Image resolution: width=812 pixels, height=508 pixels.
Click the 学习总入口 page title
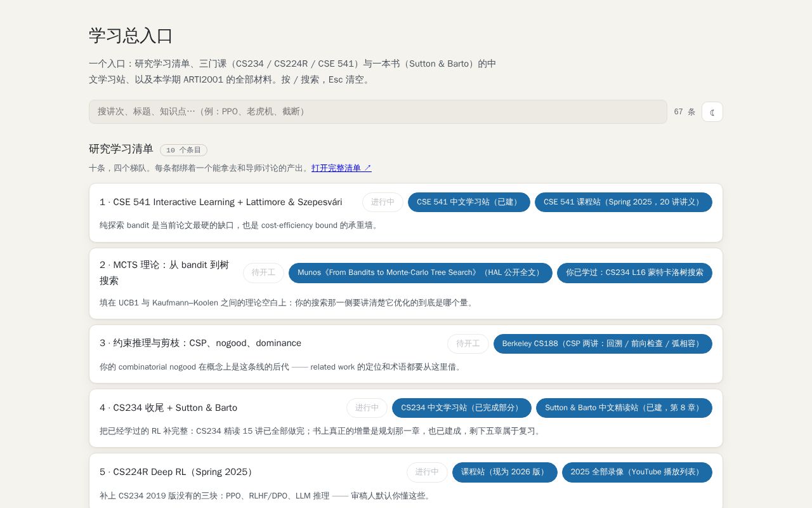click(x=131, y=36)
